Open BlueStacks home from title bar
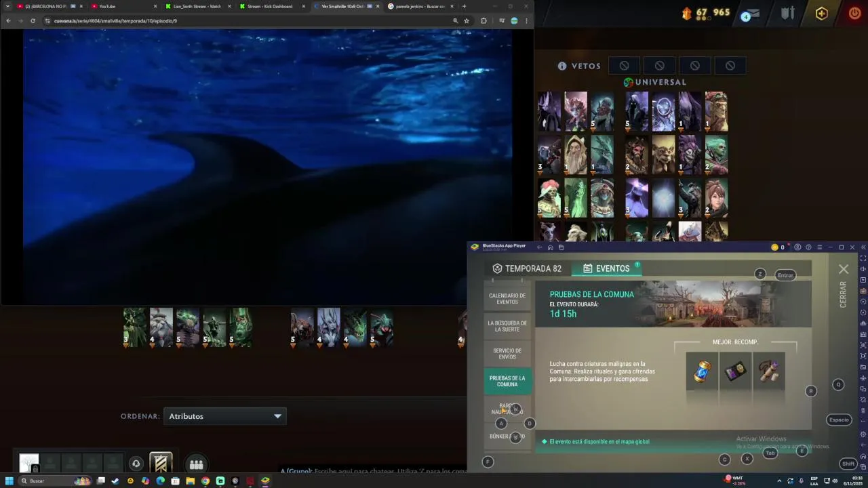The image size is (868, 488). pyautogui.click(x=550, y=247)
